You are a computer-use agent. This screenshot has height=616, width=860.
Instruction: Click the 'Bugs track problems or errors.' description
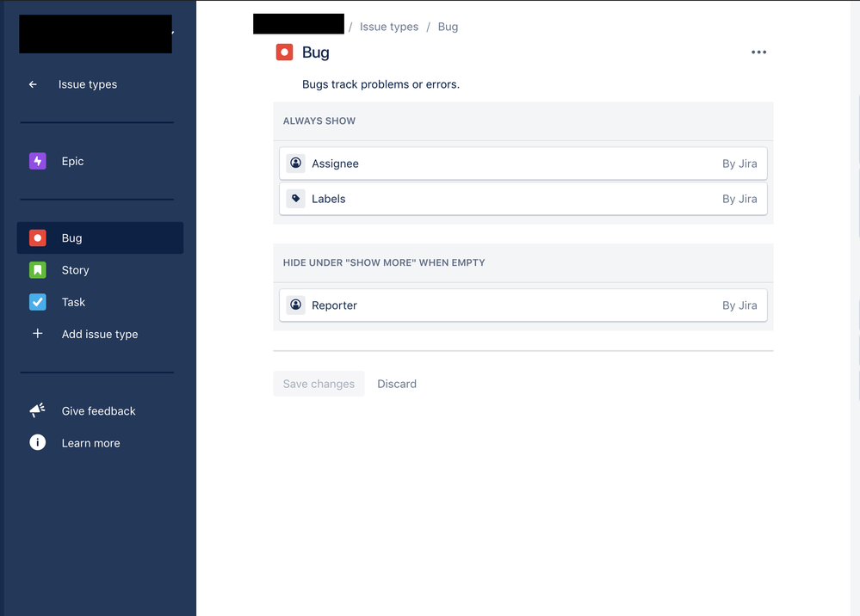(x=381, y=84)
